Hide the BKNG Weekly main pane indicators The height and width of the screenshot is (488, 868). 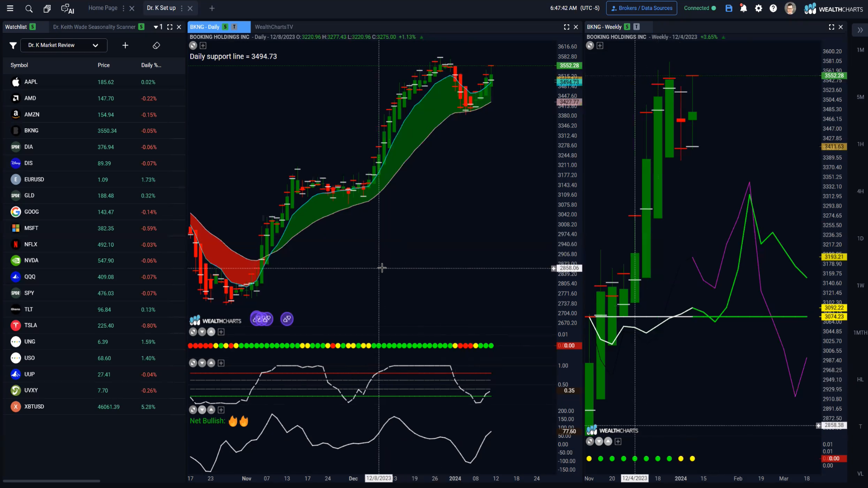590,46
